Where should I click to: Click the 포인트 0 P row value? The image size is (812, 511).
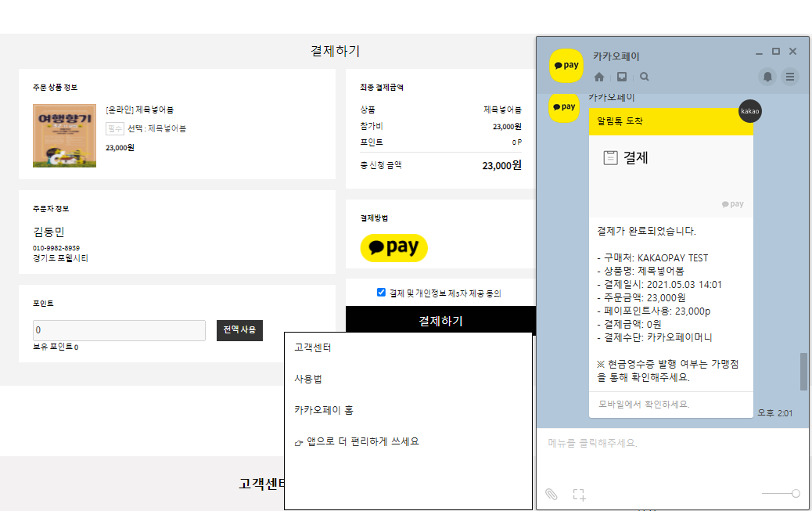click(517, 142)
